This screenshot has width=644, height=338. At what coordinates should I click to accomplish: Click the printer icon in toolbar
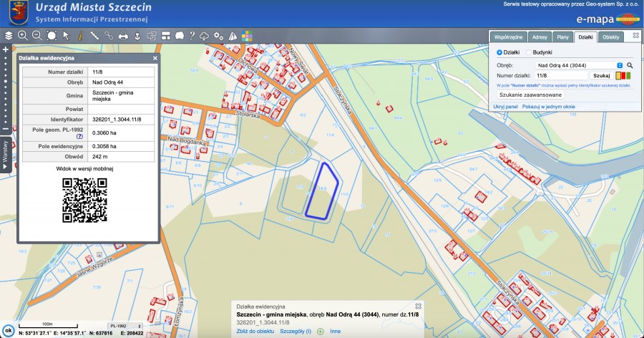click(x=122, y=35)
